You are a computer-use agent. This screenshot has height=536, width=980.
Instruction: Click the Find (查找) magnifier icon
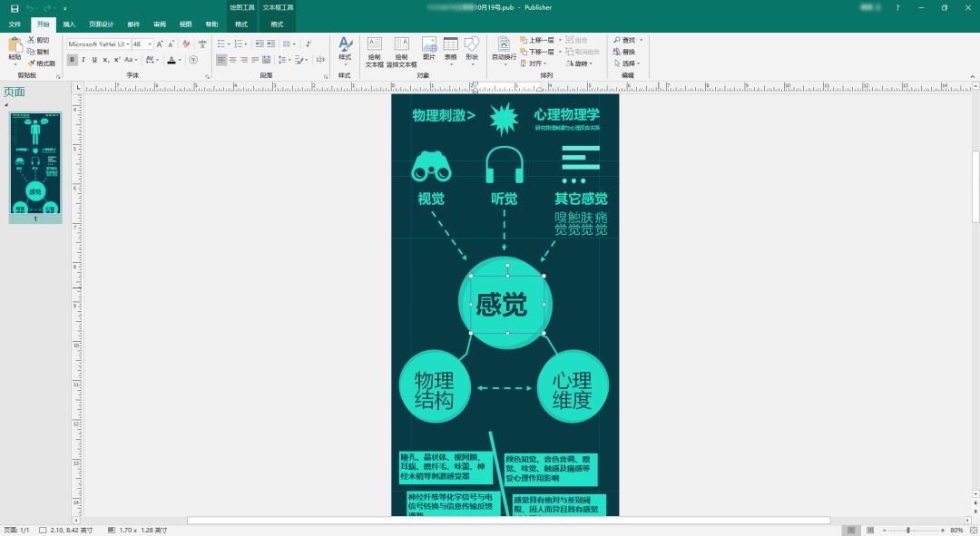point(617,40)
